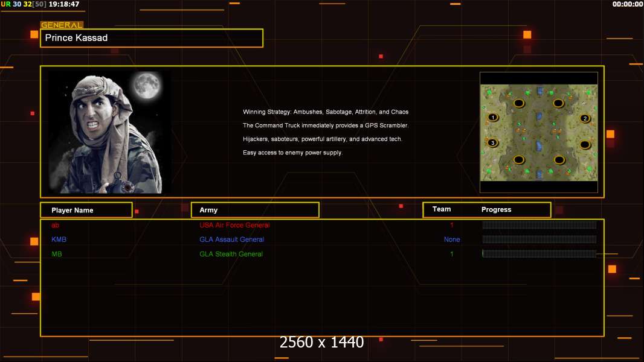The height and width of the screenshot is (362, 644).
Task: Click GLA Assault General army entry
Action: point(231,240)
